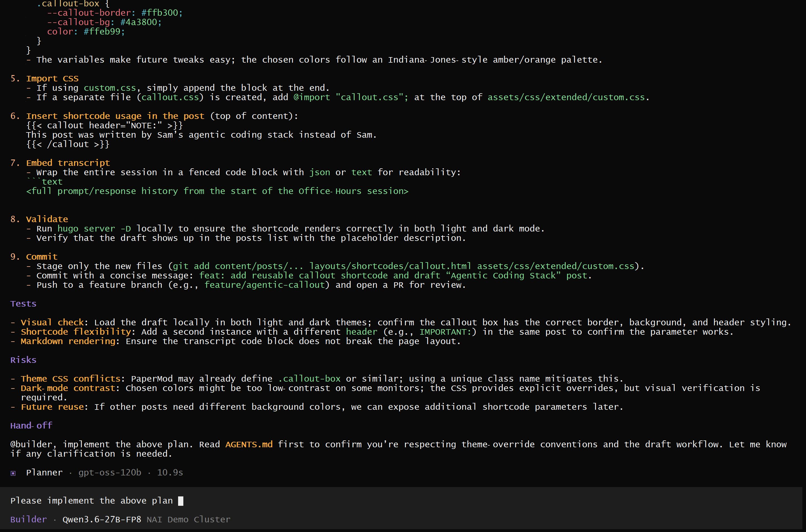Click 'feature/agentic-callout' branch name
806x532 pixels.
(x=265, y=285)
